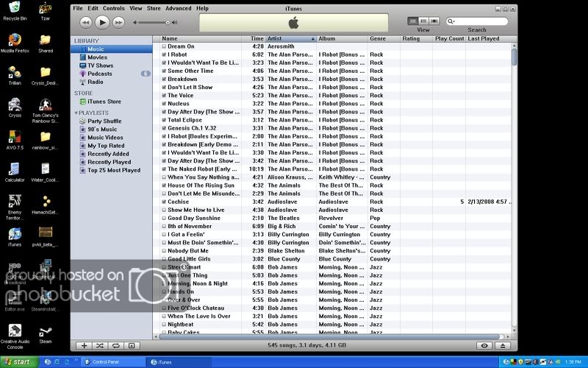This screenshot has height=368, width=588.
Task: Click the eye browser button
Action: (484, 346)
